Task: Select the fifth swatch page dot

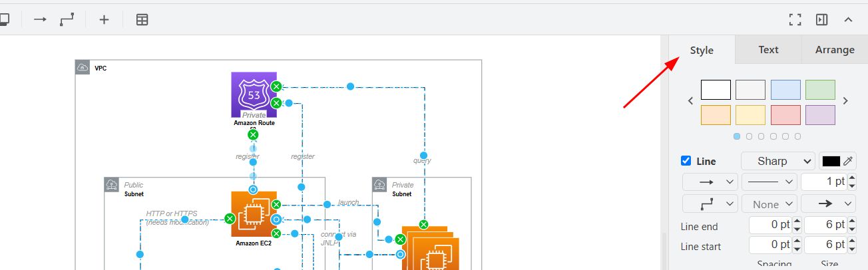Action: tap(785, 136)
